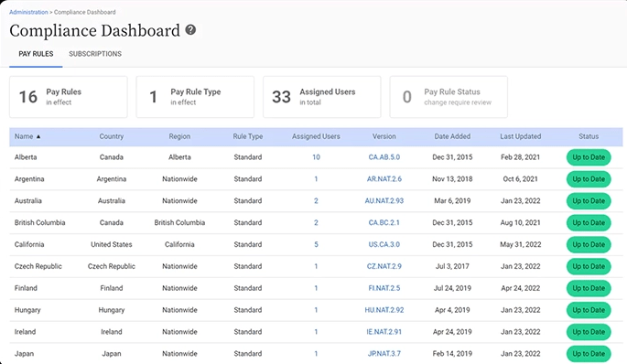This screenshot has height=364, width=627.
Task: Click Up to Date status for Alberta
Action: 589,157
